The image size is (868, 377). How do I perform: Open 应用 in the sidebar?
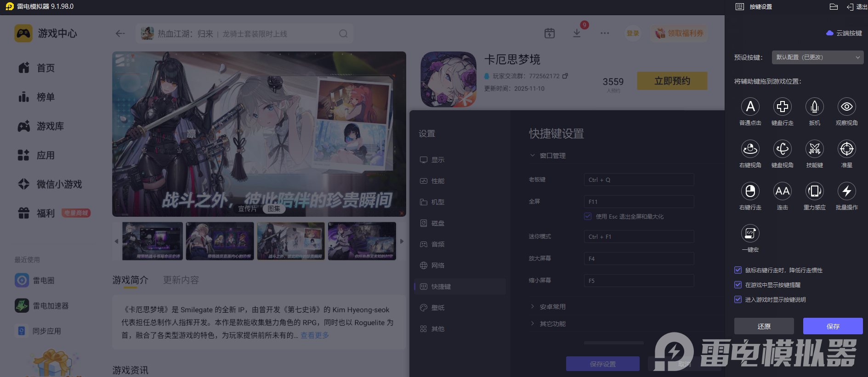pyautogui.click(x=36, y=155)
